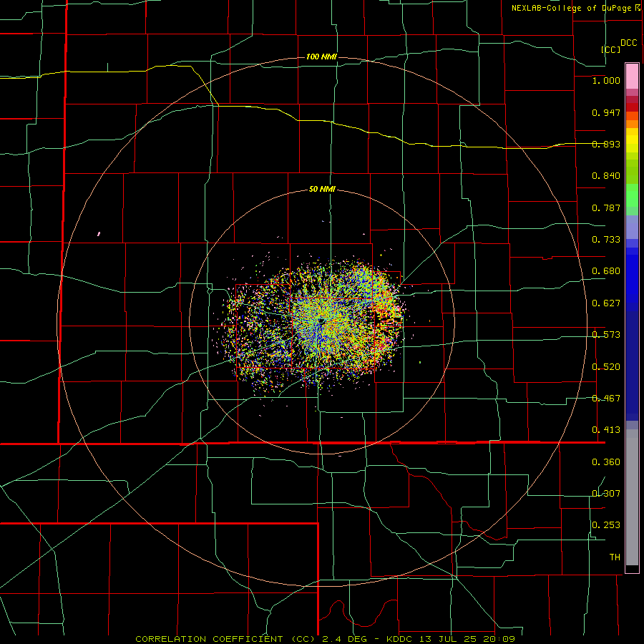This screenshot has width=644, height=644.
Task: Click the 0.467 scale value
Action: tap(606, 399)
